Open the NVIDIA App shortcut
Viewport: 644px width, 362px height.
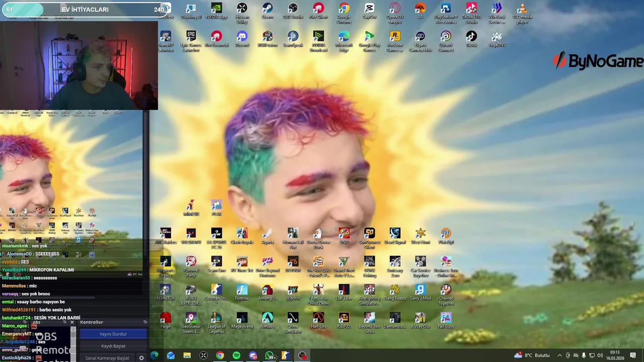[x=216, y=11]
